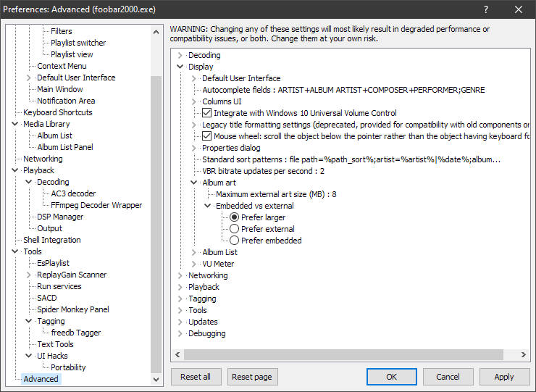Expand the Debugging section

pos(180,333)
